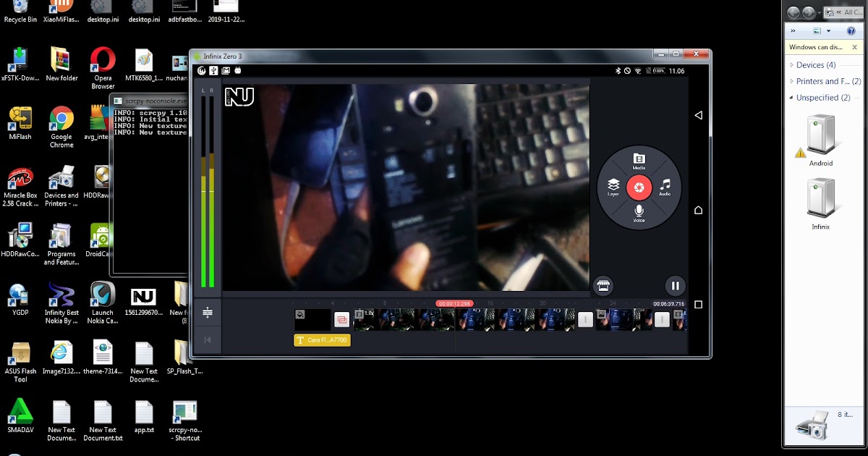Select the red transition icon after first clip

pyautogui.click(x=341, y=319)
